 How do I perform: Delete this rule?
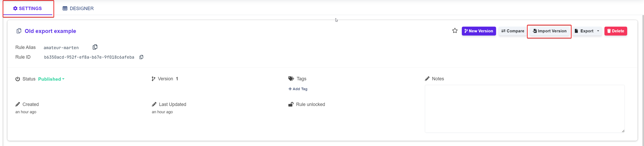[x=615, y=31]
